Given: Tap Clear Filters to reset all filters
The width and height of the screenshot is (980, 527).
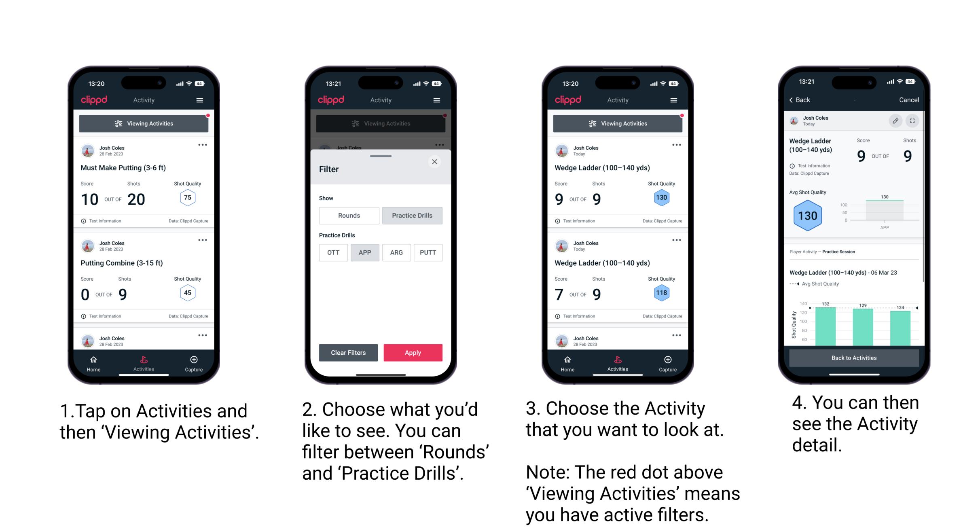Looking at the screenshot, I should coord(349,352).
